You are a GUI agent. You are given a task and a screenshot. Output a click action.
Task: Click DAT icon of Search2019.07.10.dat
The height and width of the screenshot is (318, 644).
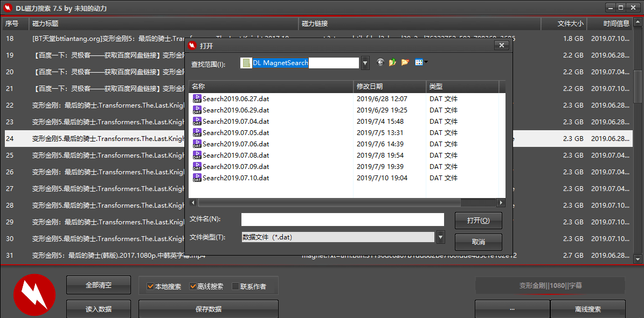click(x=197, y=178)
